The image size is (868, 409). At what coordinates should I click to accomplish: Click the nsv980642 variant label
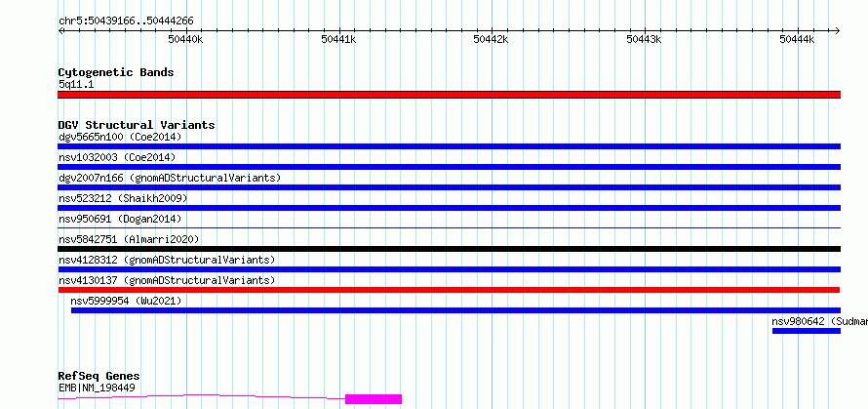820,321
